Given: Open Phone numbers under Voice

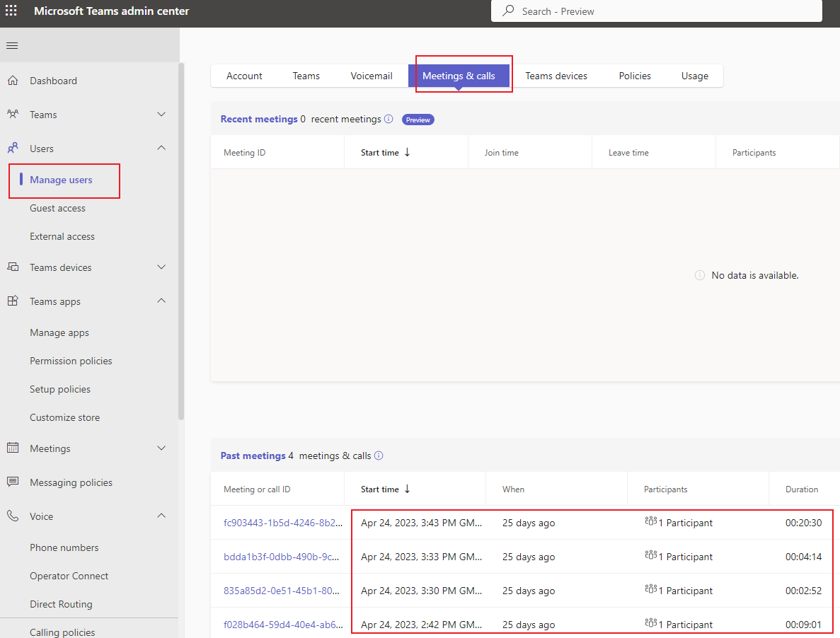Looking at the screenshot, I should 64,547.
